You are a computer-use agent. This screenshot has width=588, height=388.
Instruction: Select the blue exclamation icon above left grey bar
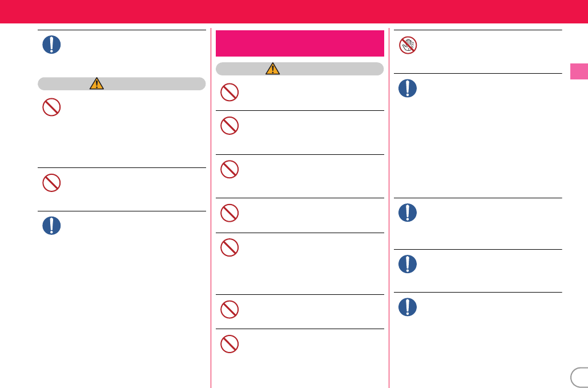[51, 45]
